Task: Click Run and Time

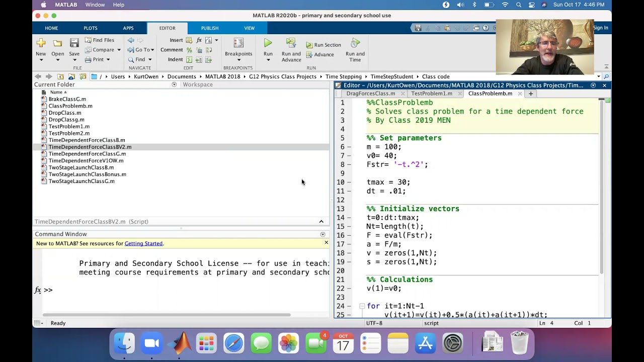Action: coord(355,50)
